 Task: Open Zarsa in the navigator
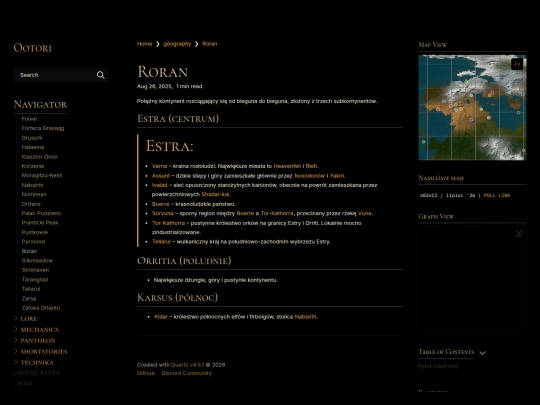[29, 299]
